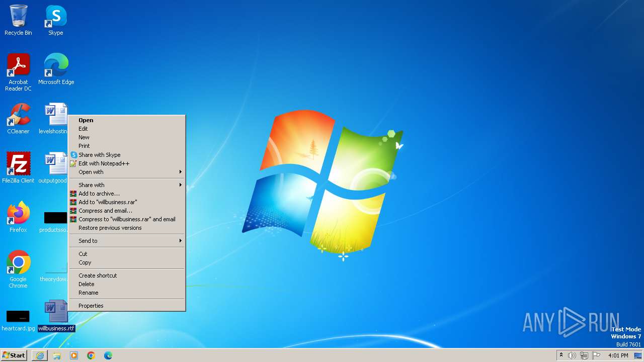Choose Print in the context menu
This screenshot has height=362, width=644.
pos(127,146)
